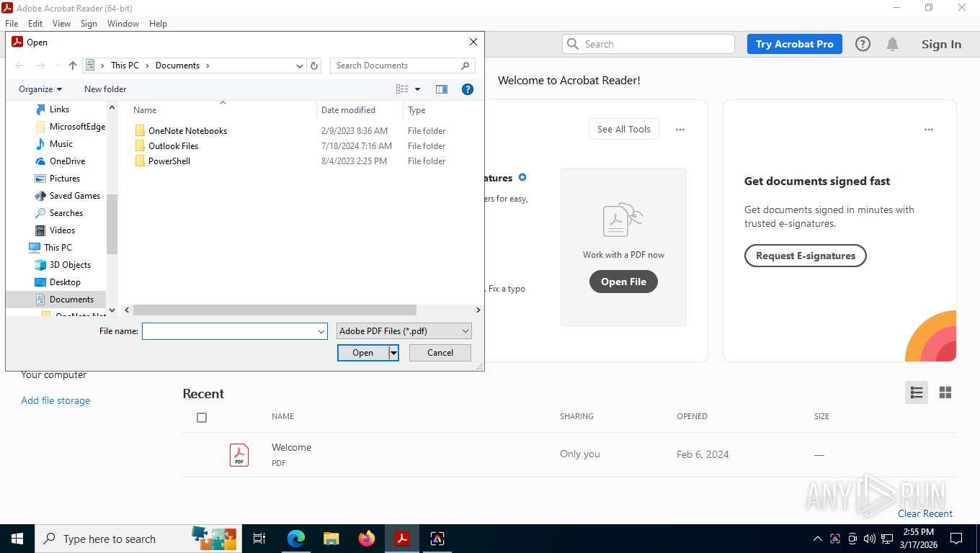This screenshot has width=980, height=553.
Task: Open the Welcome PDF file icon
Action: (x=239, y=455)
